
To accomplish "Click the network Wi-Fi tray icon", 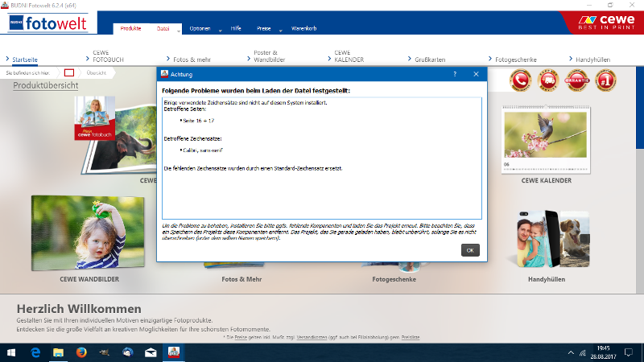I will (582, 353).
